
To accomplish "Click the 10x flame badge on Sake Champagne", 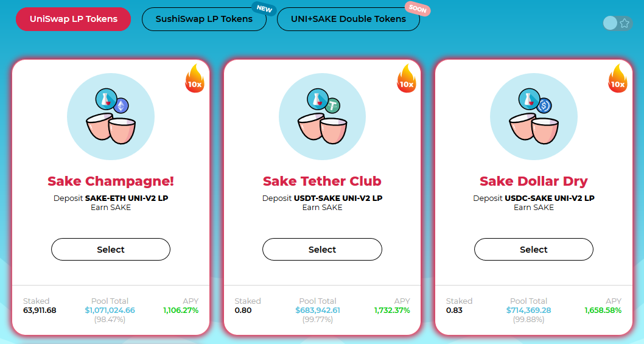I will click(x=195, y=79).
